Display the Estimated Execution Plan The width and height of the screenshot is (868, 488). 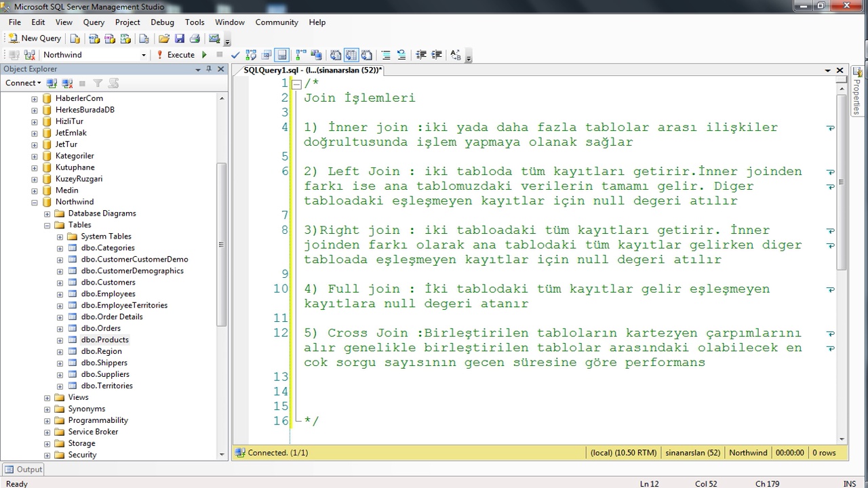click(251, 55)
